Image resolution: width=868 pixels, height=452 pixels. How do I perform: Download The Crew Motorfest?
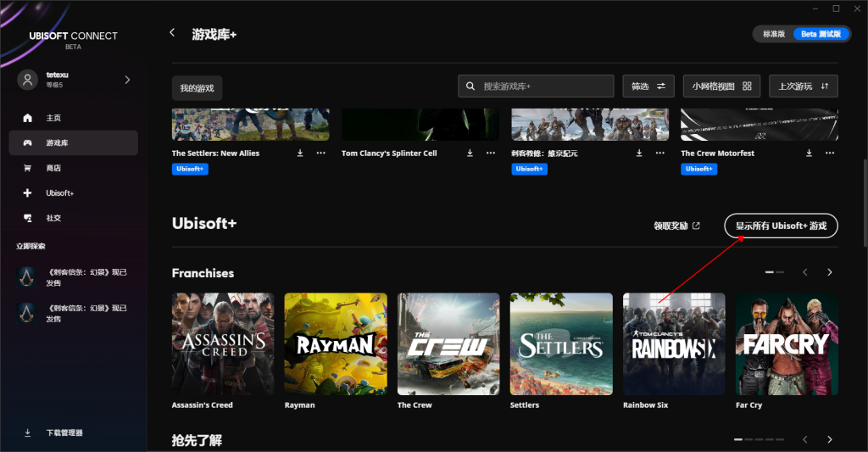click(x=810, y=153)
